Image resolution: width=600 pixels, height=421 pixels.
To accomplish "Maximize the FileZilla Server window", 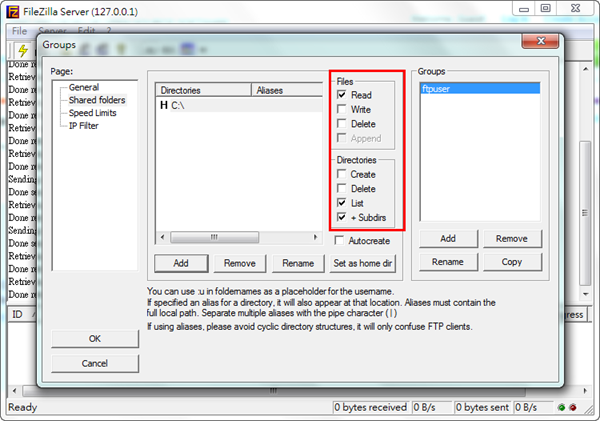I will tap(546, 8).
